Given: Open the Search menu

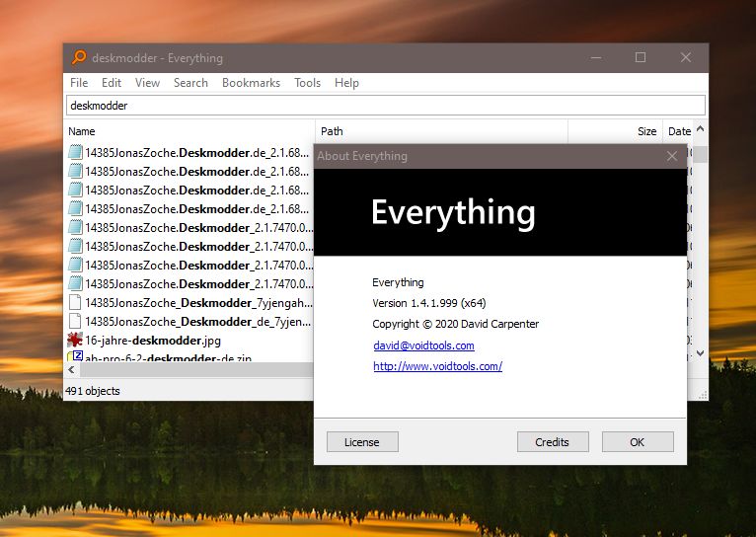Looking at the screenshot, I should click(190, 83).
